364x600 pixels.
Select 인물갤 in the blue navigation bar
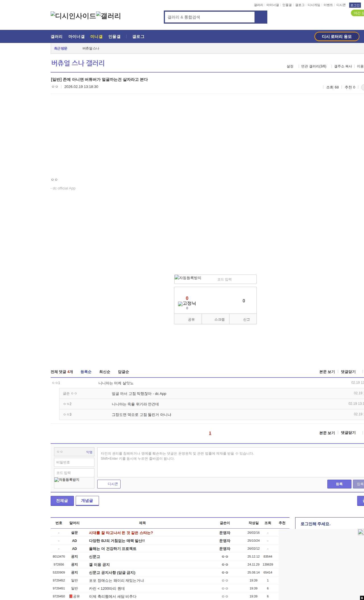pos(114,37)
